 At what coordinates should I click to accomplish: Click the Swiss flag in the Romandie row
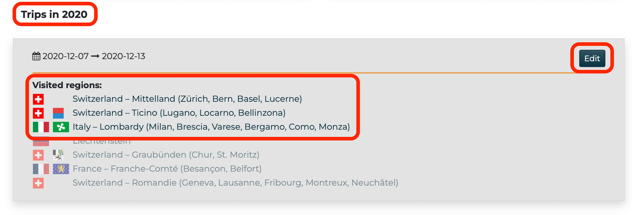(38, 183)
